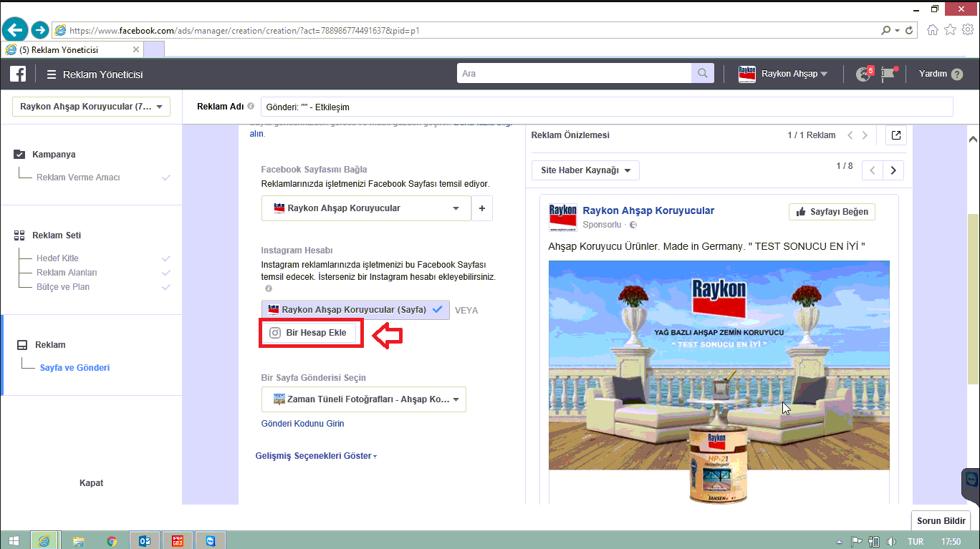Click the Yardım help question icon
980x549 pixels.
pos(957,74)
